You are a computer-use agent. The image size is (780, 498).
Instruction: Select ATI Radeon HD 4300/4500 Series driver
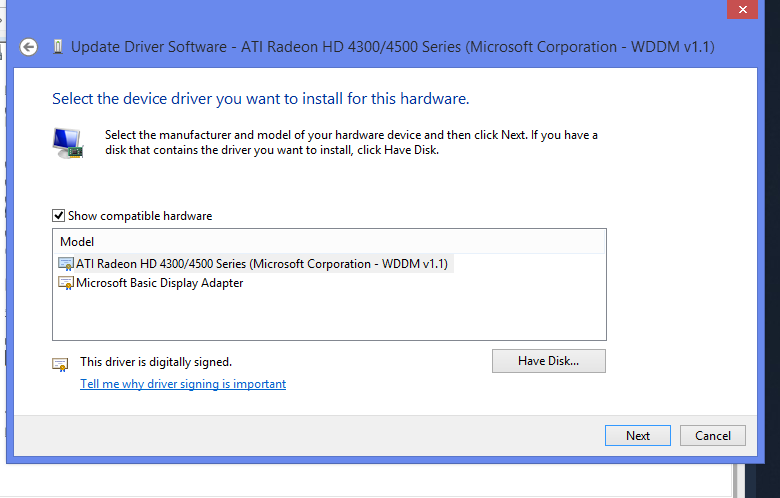[x=264, y=264]
